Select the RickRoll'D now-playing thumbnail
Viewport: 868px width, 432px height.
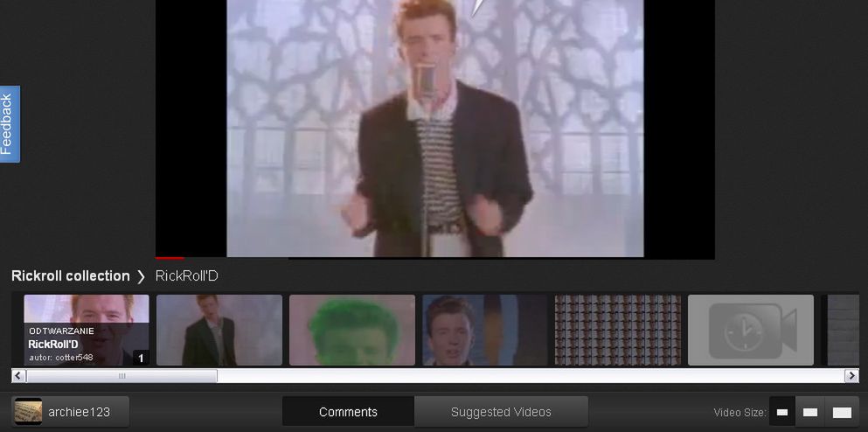[87, 330]
